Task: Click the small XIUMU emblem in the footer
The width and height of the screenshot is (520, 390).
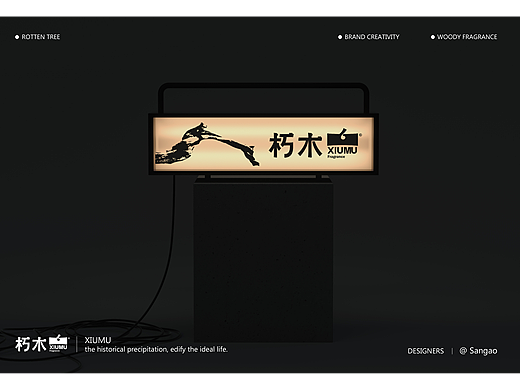Action: (x=59, y=343)
